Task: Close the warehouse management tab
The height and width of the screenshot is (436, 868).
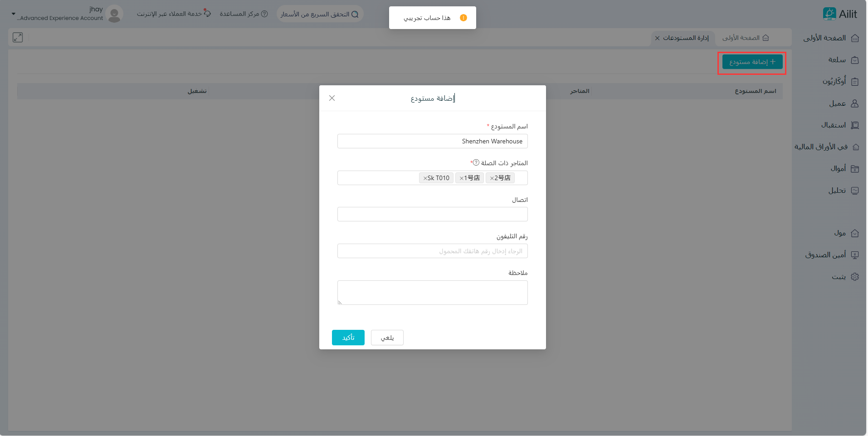Action: point(657,38)
